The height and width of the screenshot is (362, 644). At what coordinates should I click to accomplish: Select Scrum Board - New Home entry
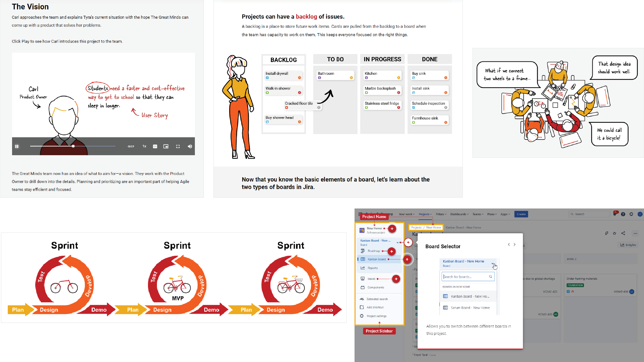coord(470,308)
